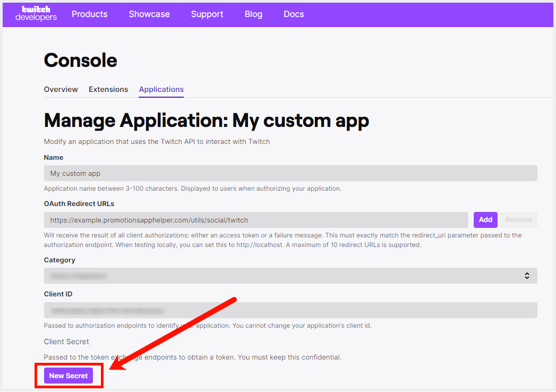This screenshot has width=556, height=392.
Task: Visit the Blog from the header
Action: [x=253, y=14]
